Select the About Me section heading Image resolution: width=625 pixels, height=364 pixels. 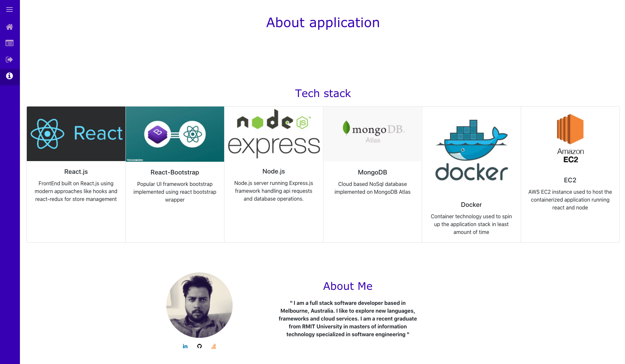pos(347,286)
